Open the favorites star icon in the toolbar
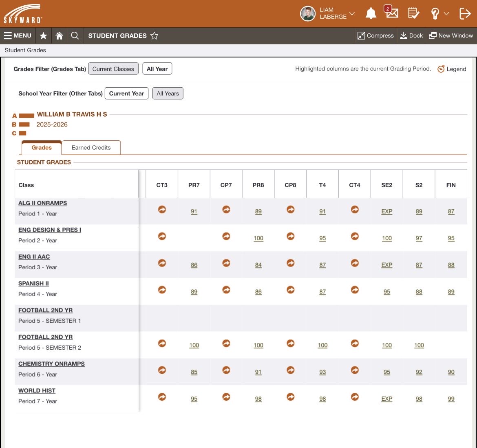 (44, 35)
